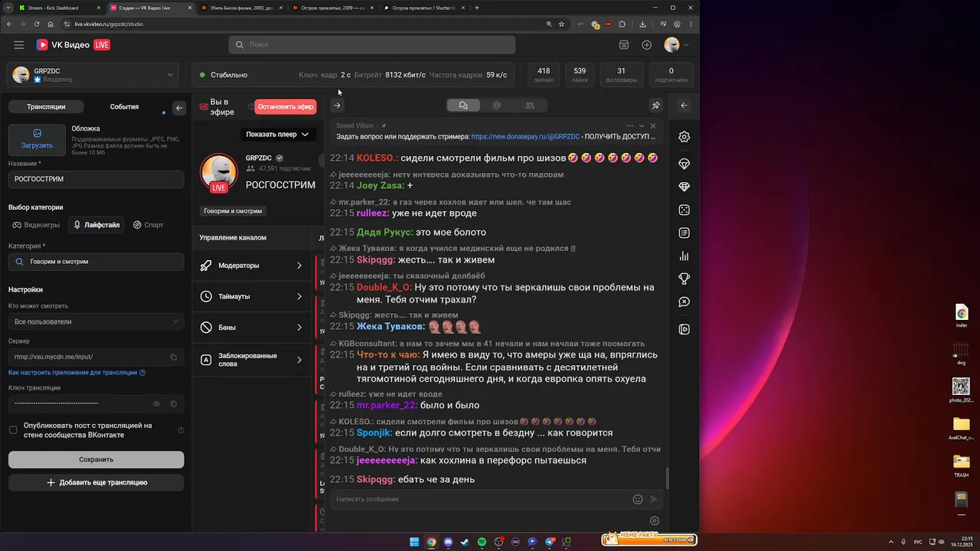
Task: Click the Написать сообщение message field
Action: click(482, 499)
